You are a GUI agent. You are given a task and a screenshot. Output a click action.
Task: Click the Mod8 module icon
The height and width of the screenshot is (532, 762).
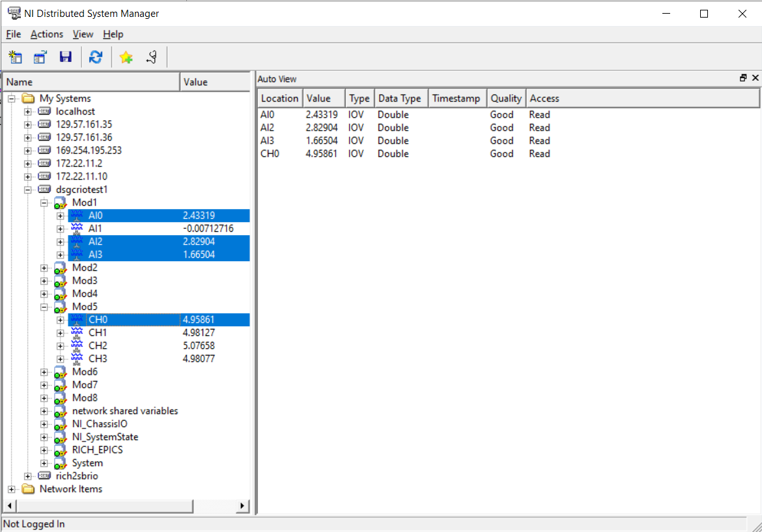61,398
